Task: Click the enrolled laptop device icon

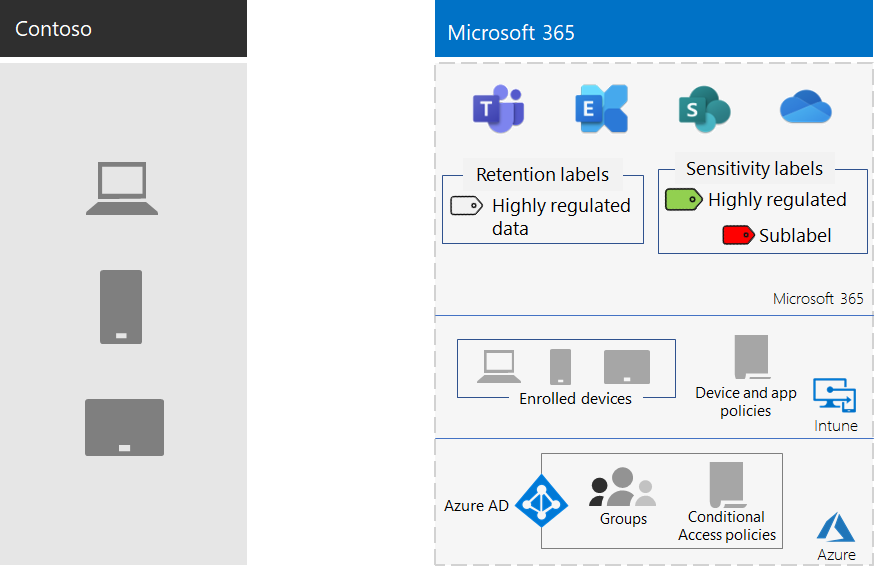Action: (x=498, y=366)
